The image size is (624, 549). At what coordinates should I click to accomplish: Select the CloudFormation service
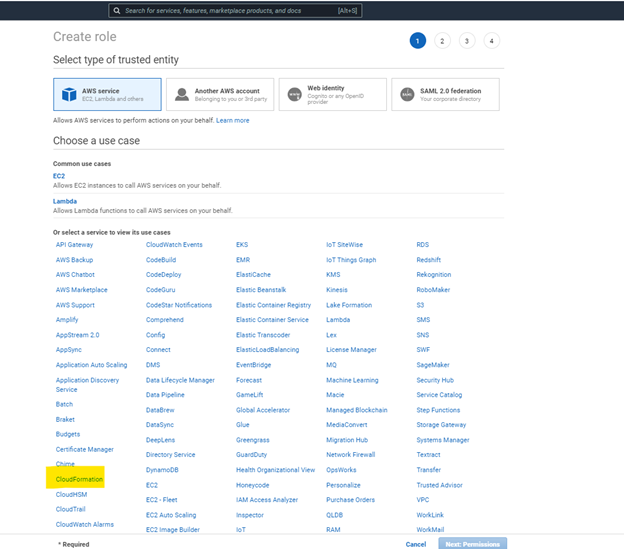79,479
